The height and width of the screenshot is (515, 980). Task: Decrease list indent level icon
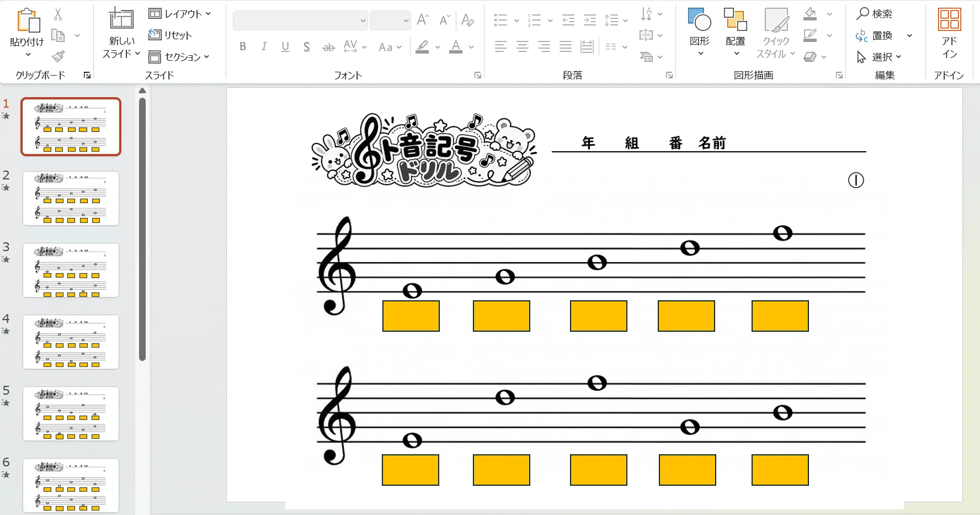click(568, 20)
